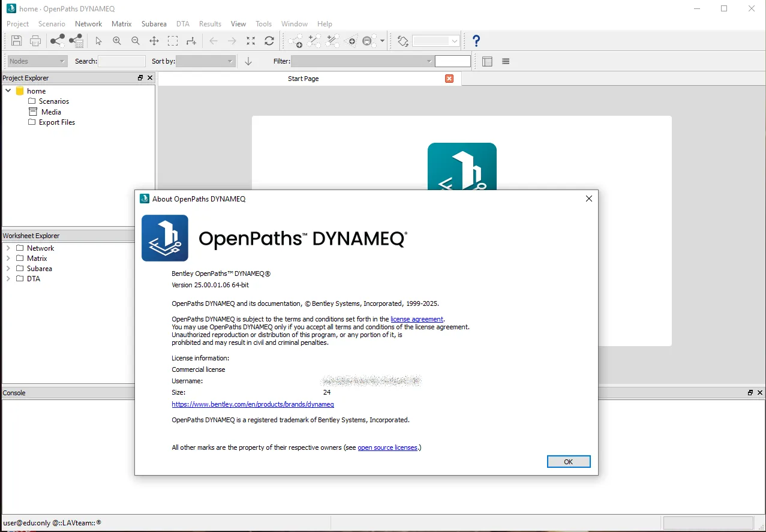The height and width of the screenshot is (532, 766).
Task: Select DTA folder in Worksheet Explorer
Action: click(x=34, y=279)
